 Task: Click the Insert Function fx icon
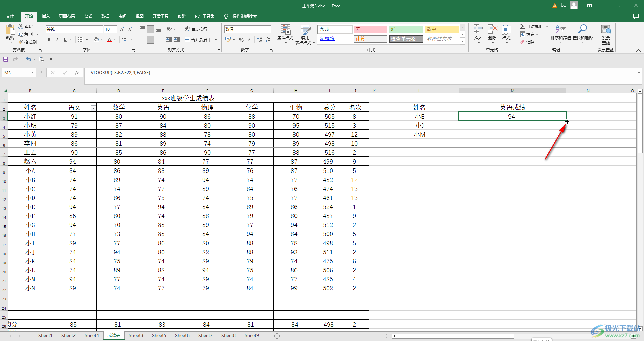[77, 73]
